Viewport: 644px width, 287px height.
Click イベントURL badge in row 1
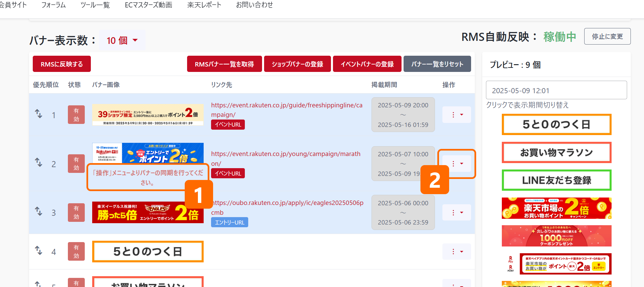tap(228, 125)
